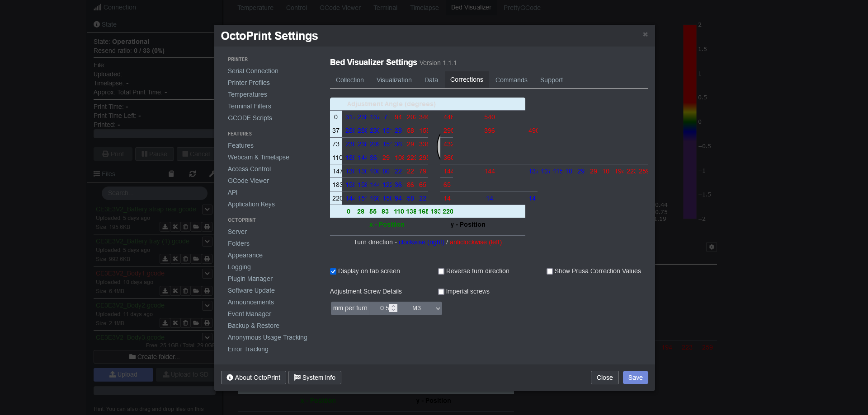This screenshot has height=415, width=868.
Task: Click the bed height color scale bar
Action: tap(690, 122)
